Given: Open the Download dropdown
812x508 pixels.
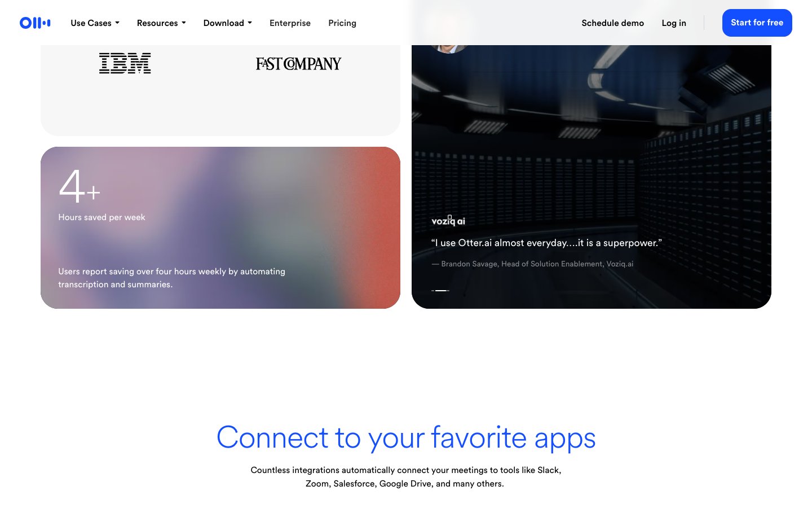Looking at the screenshot, I should (x=227, y=23).
